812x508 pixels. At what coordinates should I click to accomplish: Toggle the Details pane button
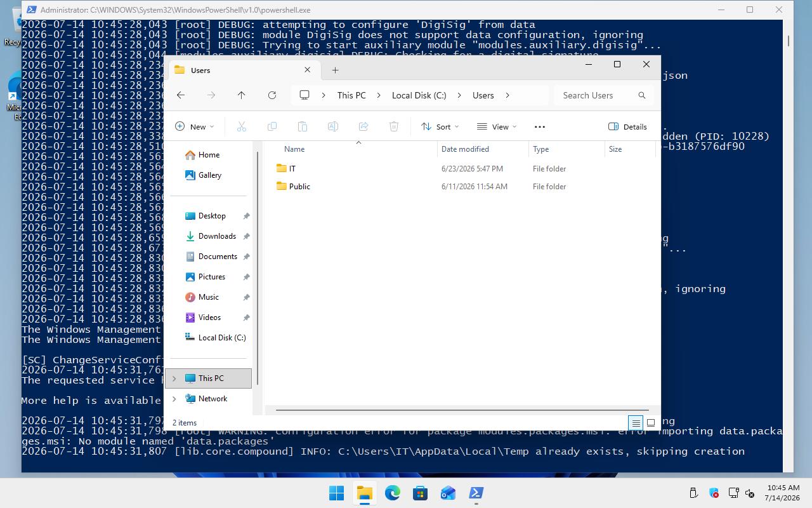tap(627, 126)
